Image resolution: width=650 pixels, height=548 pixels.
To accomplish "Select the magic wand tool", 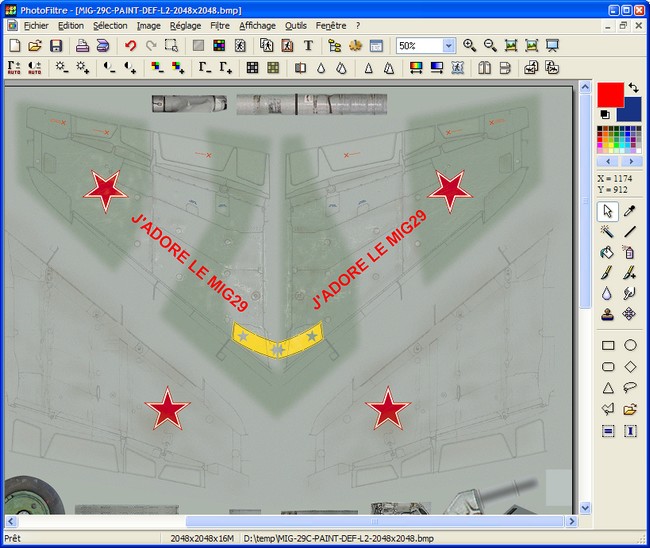I will tap(607, 232).
